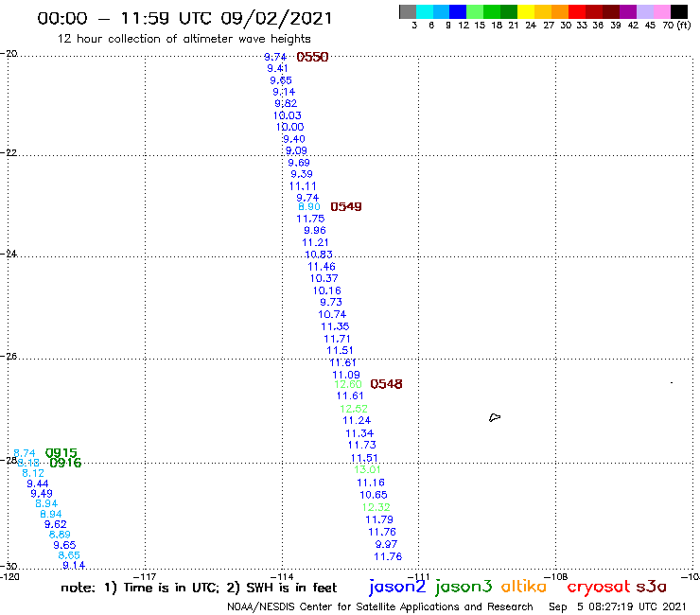Click the gray swatch in the color scale
The height and width of the screenshot is (615, 700).
coord(408,11)
